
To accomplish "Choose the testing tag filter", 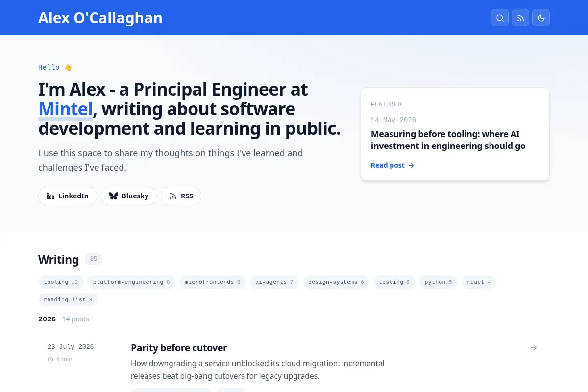I will click(394, 282).
